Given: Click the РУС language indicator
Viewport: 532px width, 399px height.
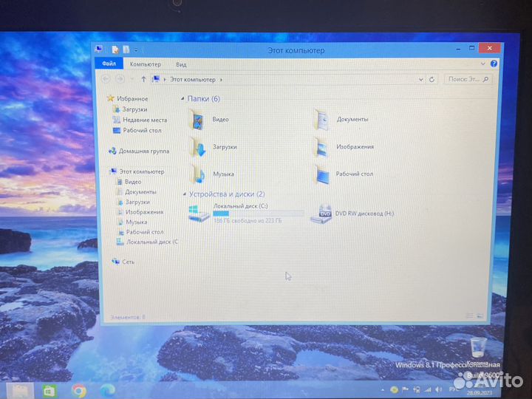Looking at the screenshot, I should point(454,389).
